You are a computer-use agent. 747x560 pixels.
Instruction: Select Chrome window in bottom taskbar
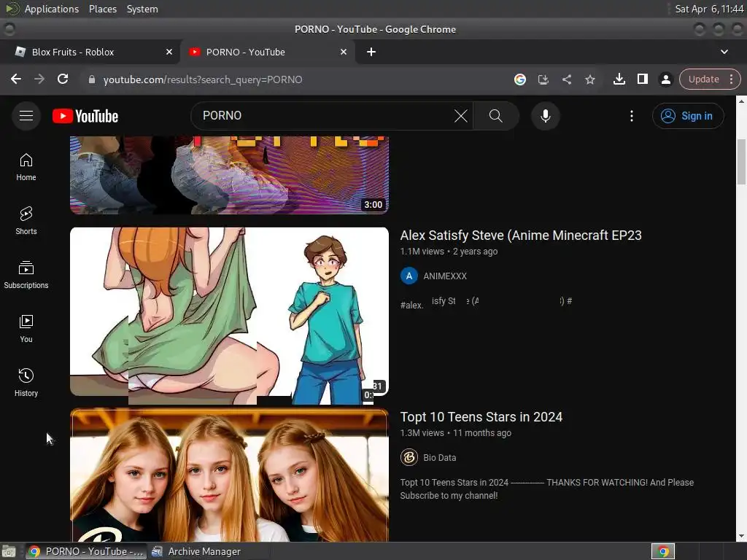point(86,551)
